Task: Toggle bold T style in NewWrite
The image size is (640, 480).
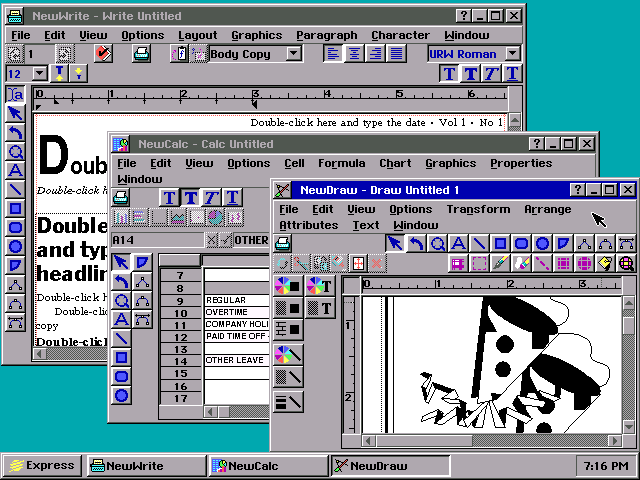Action: coord(470,74)
